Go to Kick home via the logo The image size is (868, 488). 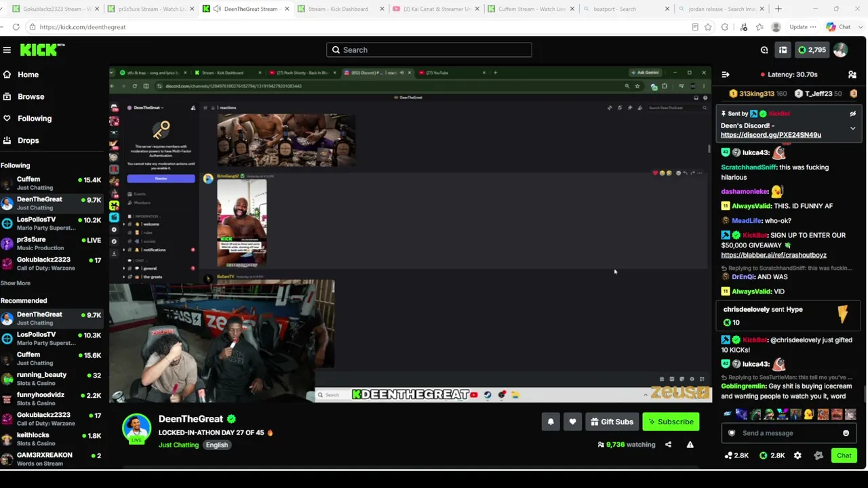[42, 49]
